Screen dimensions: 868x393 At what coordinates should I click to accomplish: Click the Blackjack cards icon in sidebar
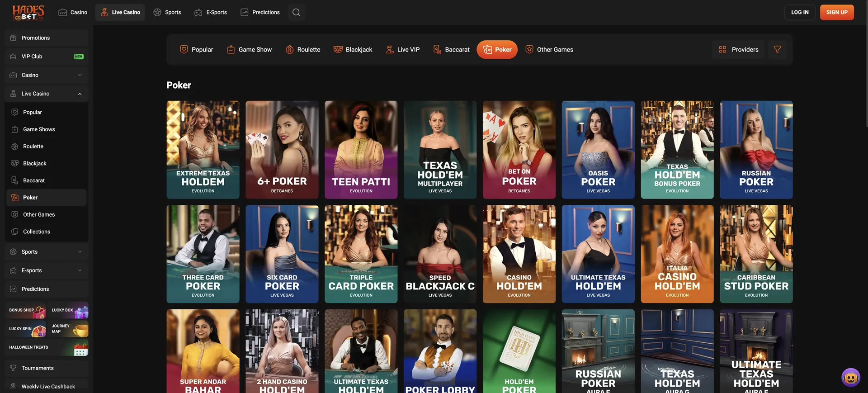click(x=15, y=163)
